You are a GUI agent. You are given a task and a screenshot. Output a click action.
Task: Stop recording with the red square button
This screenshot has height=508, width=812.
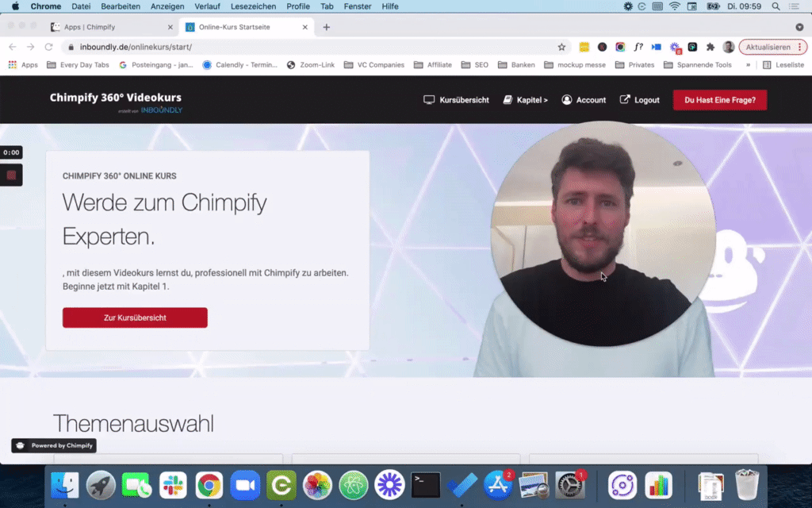pos(11,175)
